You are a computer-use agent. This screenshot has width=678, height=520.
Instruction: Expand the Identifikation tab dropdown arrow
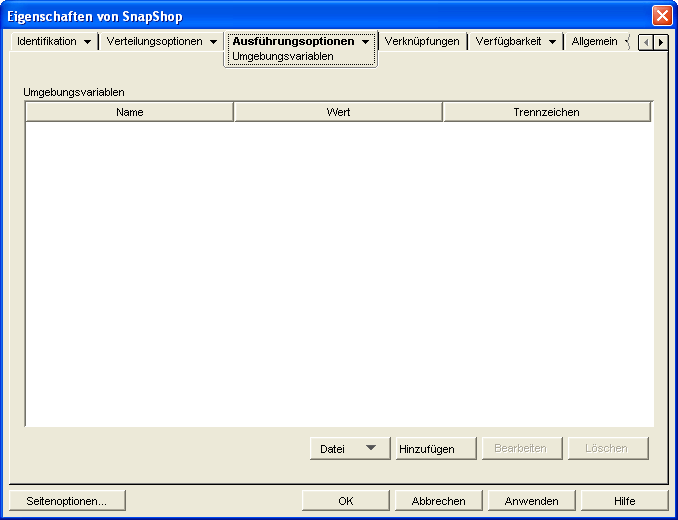(x=87, y=42)
